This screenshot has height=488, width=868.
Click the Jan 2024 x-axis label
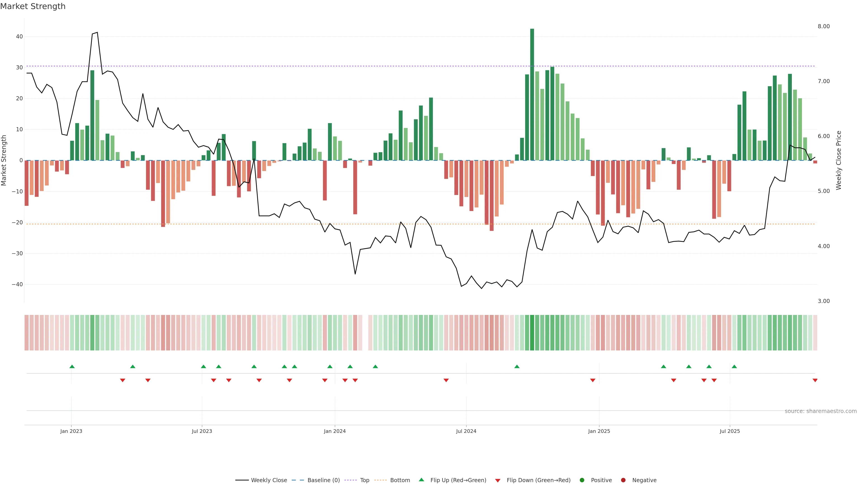[335, 431]
